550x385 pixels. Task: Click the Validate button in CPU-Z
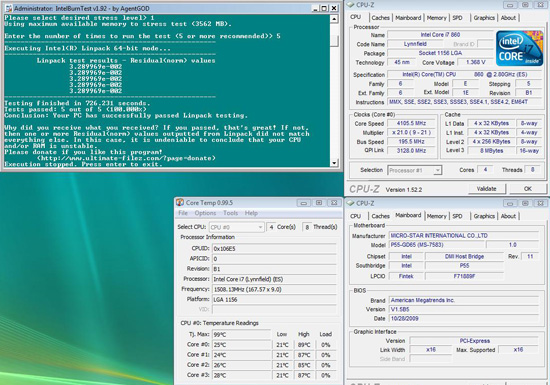[487, 189]
